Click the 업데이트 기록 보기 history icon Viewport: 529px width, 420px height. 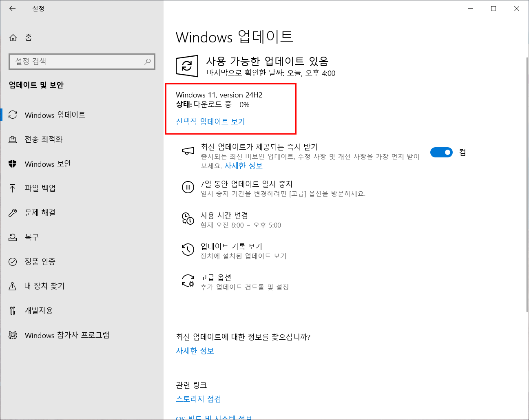tap(188, 250)
